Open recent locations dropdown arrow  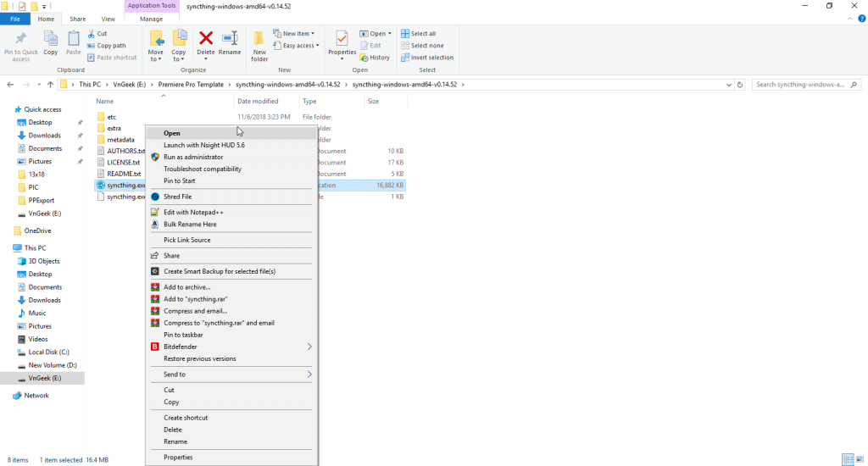(x=39, y=85)
